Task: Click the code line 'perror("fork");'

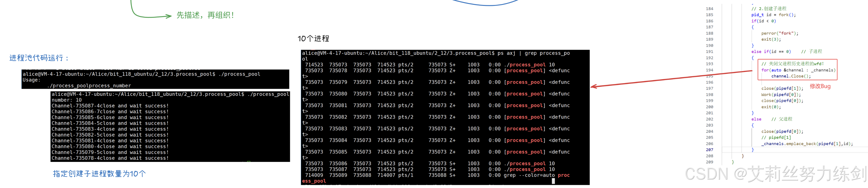Action: click(x=780, y=33)
